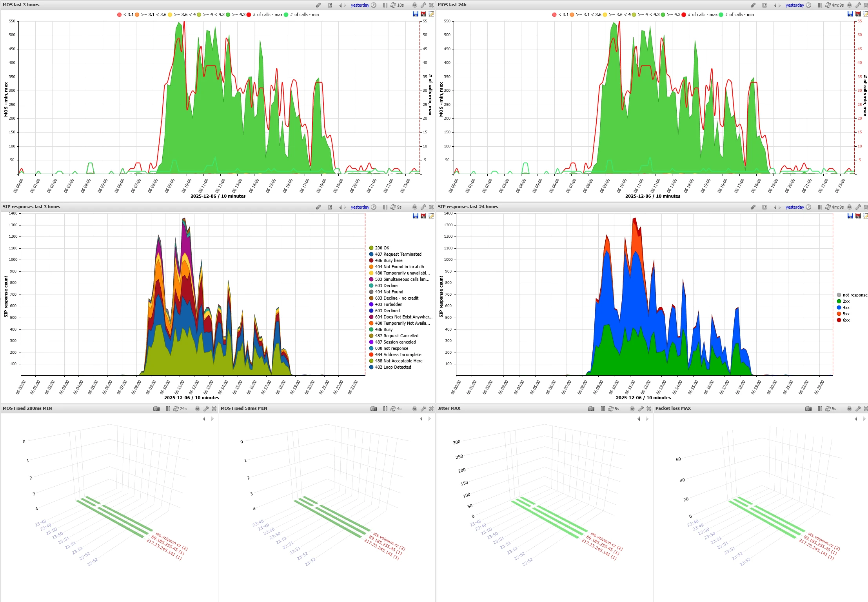Step back one period with the left arrow on MOS last 3 hours
The image size is (868, 602).
click(340, 5)
